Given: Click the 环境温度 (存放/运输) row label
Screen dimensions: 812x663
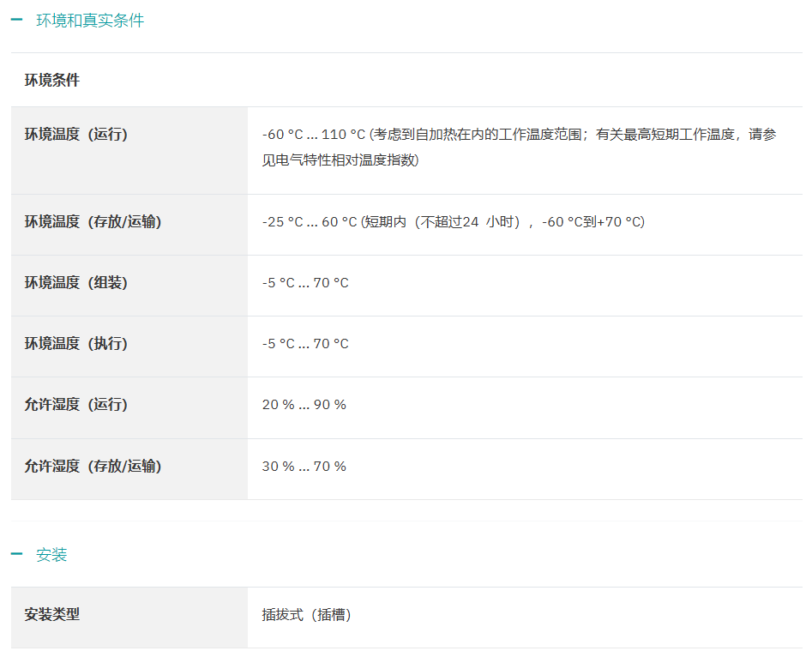Looking at the screenshot, I should point(93,221).
